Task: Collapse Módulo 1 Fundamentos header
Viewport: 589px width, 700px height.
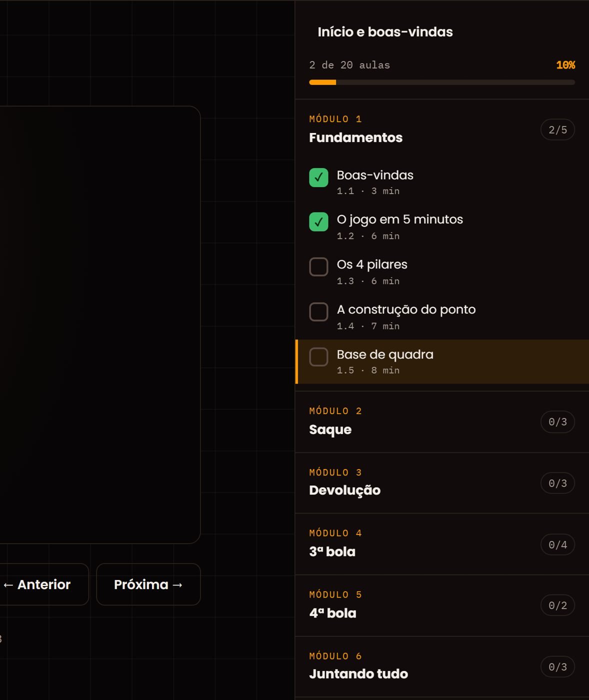Action: 442,129
